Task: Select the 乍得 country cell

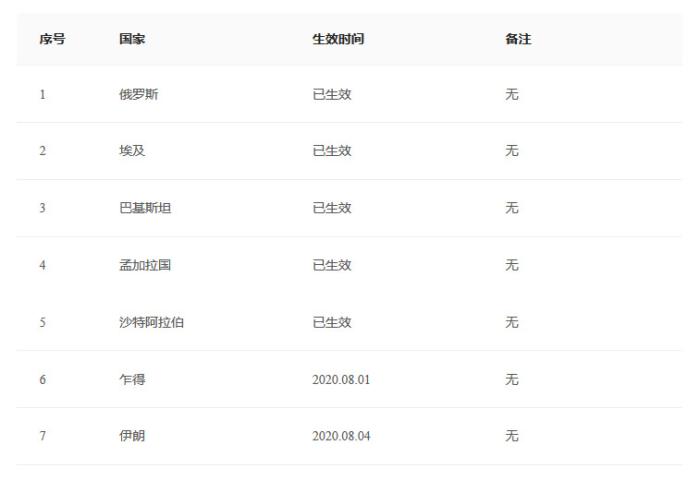Action: point(132,380)
